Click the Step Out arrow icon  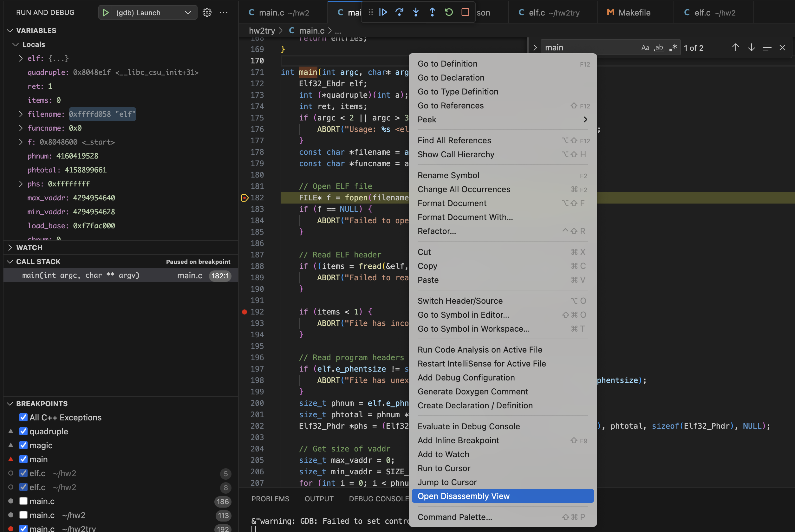pyautogui.click(x=432, y=13)
